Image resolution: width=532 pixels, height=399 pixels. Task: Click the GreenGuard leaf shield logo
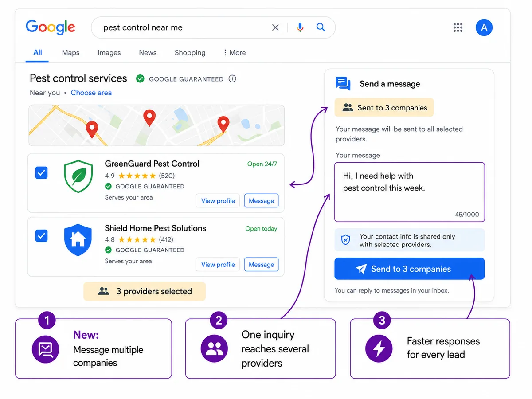pos(78,176)
